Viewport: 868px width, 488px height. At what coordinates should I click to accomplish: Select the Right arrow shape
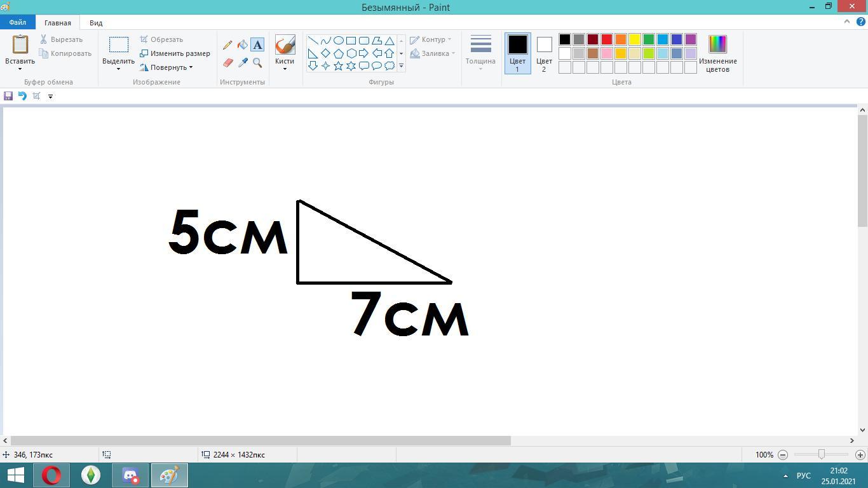click(364, 53)
